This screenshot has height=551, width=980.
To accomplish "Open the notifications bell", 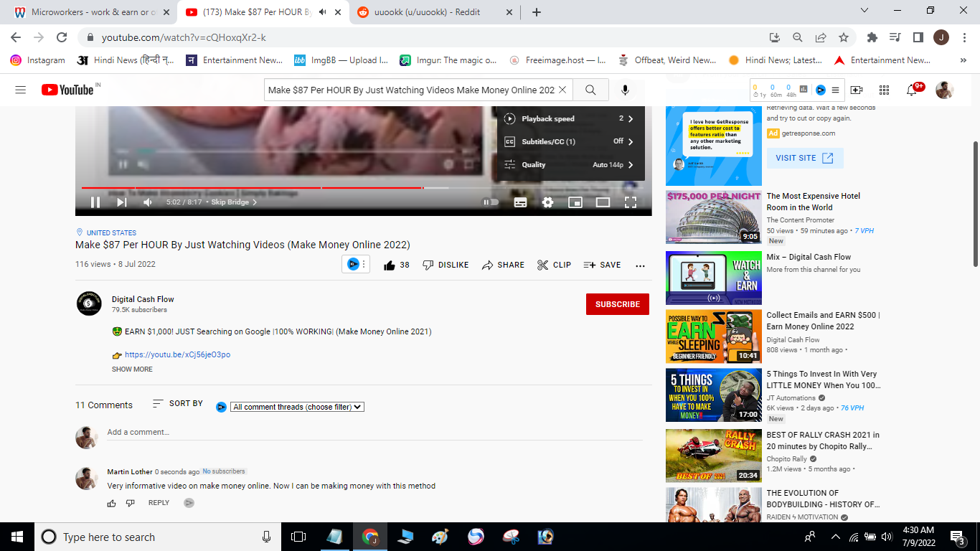I will pos(912,90).
